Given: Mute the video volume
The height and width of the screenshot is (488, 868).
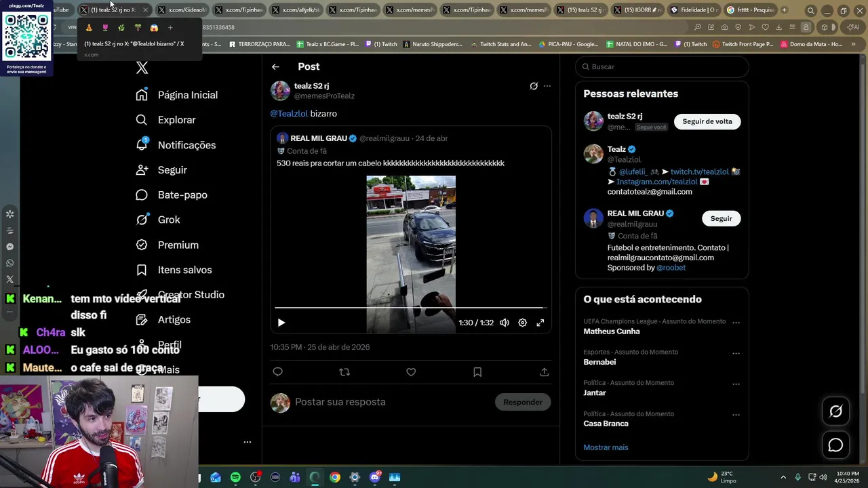Looking at the screenshot, I should coord(505,323).
